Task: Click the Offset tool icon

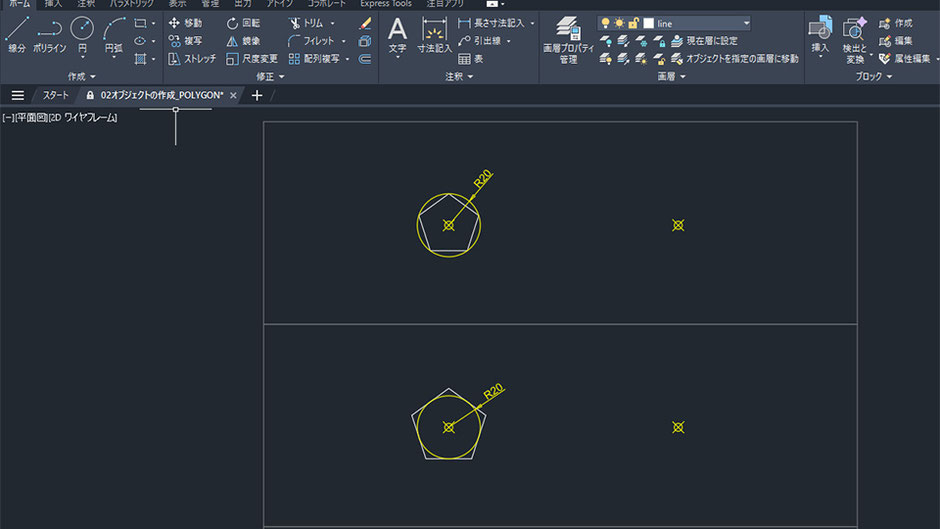Action: click(x=364, y=59)
